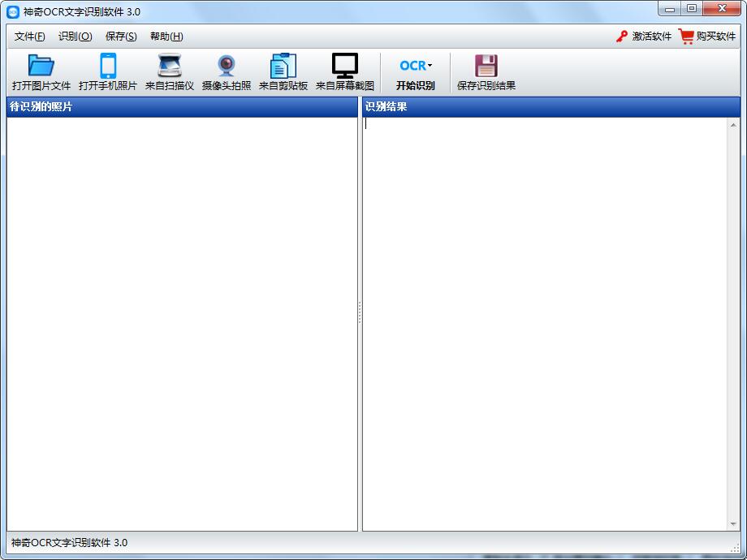
Task: Click the 保存识别结果 label
Action: click(x=486, y=86)
